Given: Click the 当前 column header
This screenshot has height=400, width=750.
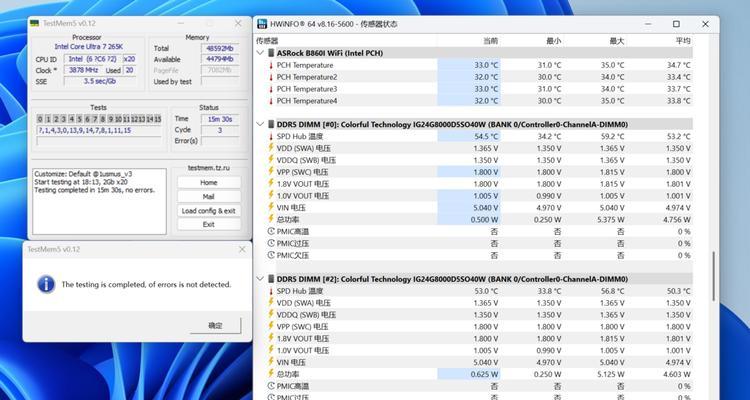Looking at the screenshot, I should [491, 41].
